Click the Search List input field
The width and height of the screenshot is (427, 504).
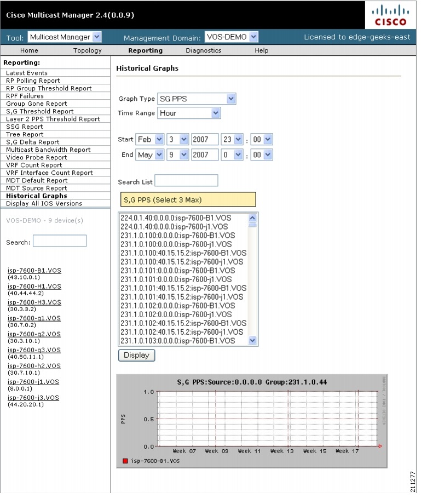pyautogui.click(x=186, y=180)
